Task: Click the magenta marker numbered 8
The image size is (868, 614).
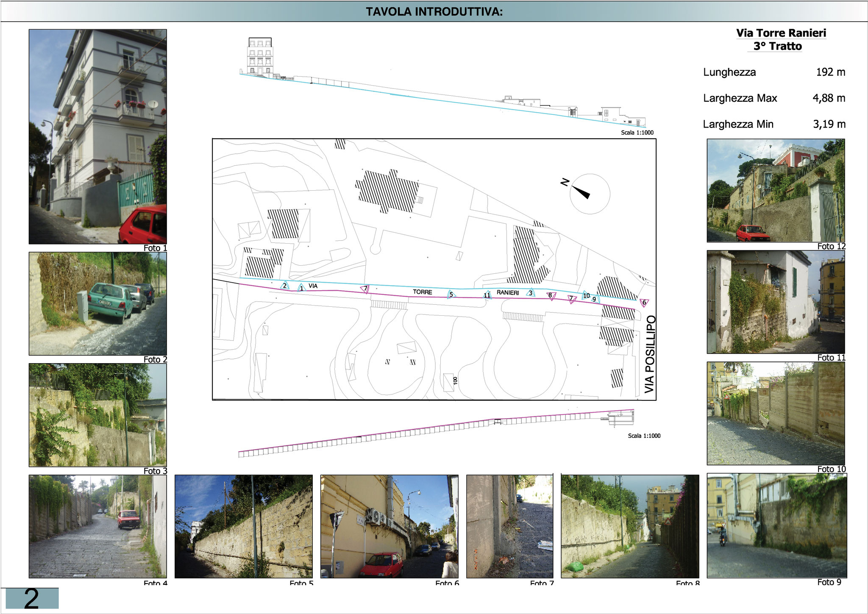Action: tap(551, 295)
